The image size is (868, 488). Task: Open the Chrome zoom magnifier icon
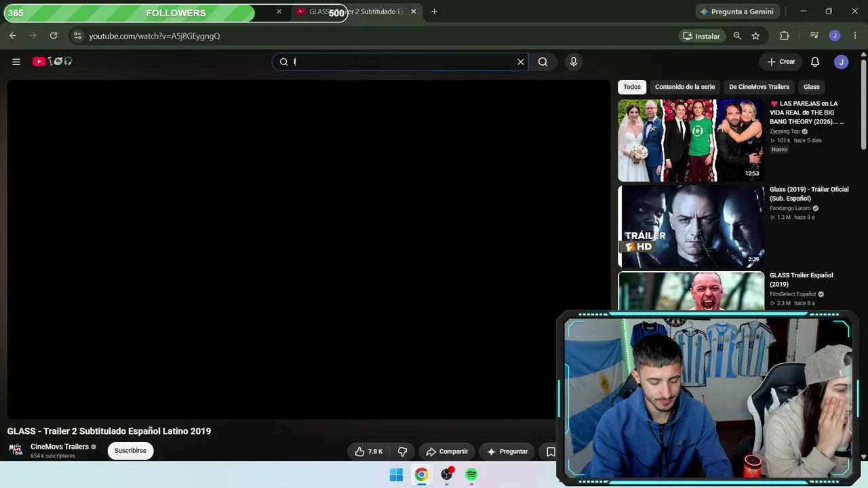click(x=737, y=36)
